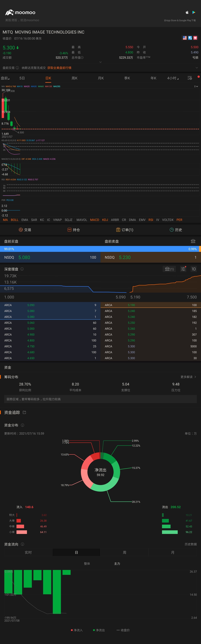The width and height of the screenshot is (201, 644).
Task: Click the orange 0.99% ask ratio bar
Action: (200, 249)
